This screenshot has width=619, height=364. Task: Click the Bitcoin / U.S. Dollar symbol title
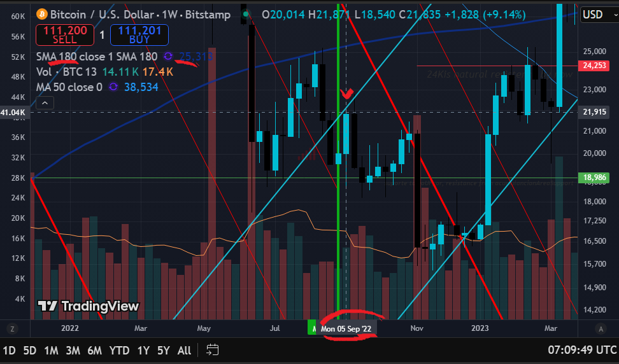coord(140,15)
